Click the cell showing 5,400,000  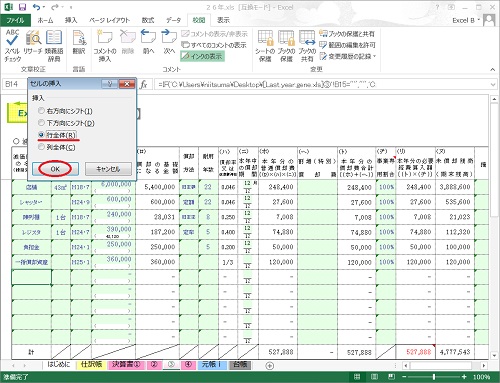[157, 187]
